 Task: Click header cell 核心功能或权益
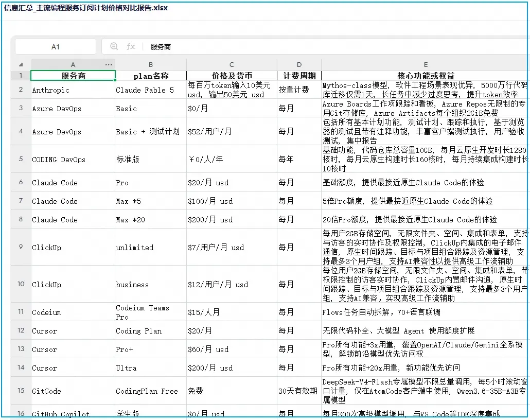(x=425, y=76)
